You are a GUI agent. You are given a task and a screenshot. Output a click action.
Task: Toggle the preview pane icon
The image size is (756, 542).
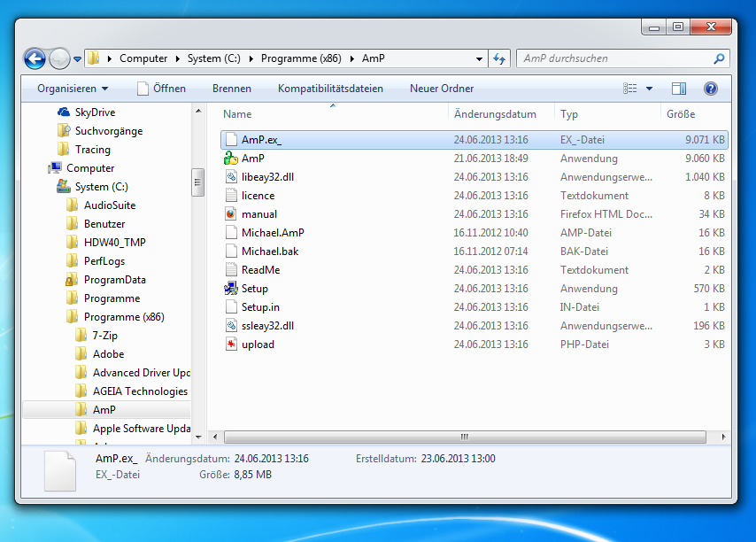(679, 89)
